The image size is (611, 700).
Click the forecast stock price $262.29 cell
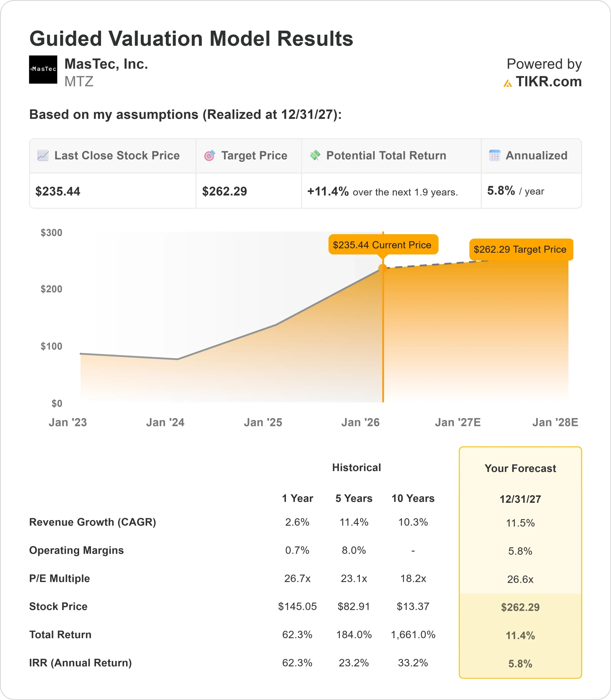pos(520,607)
